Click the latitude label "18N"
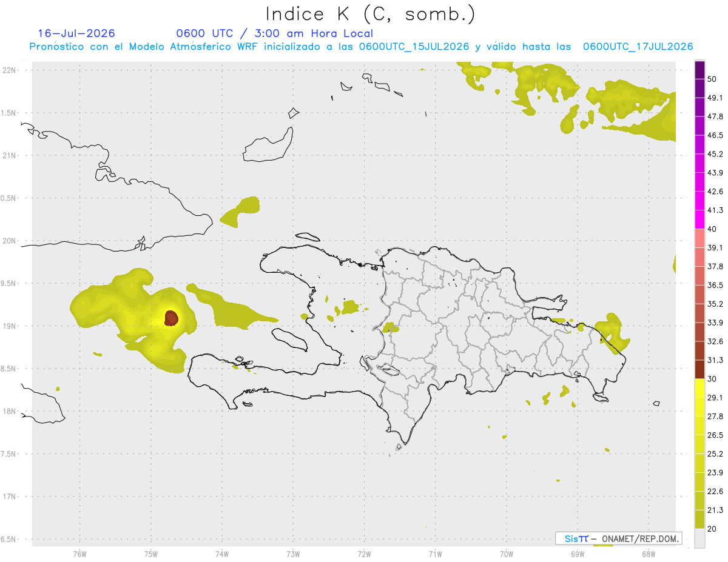Viewport: 728px width, 562px height. 9,412
